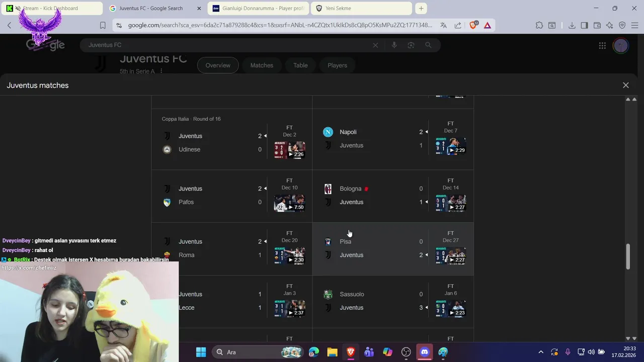Open the Brave Shields icon
The width and height of the screenshot is (644, 362).
(x=473, y=25)
